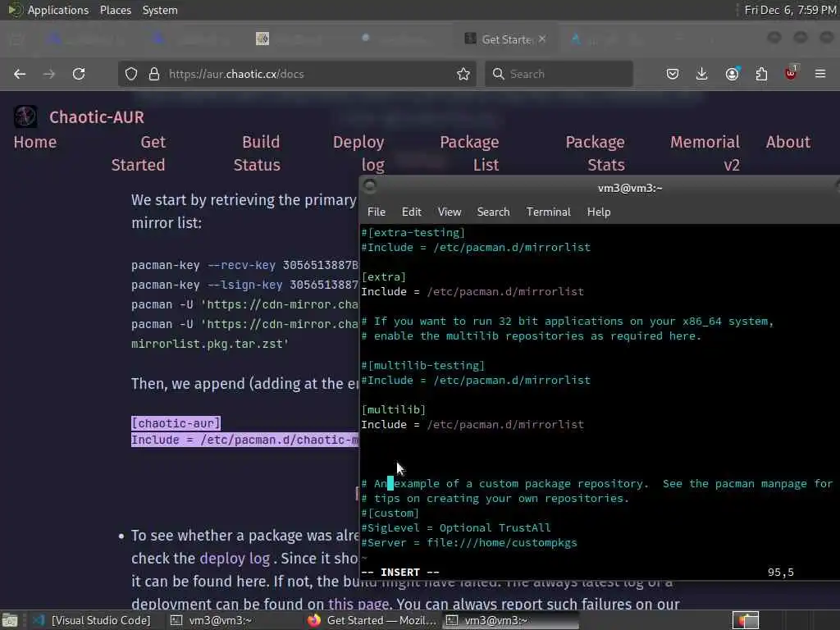This screenshot has width=840, height=630.
Task: Click highlighted [chaotic-aur] code line
Action: (176, 423)
